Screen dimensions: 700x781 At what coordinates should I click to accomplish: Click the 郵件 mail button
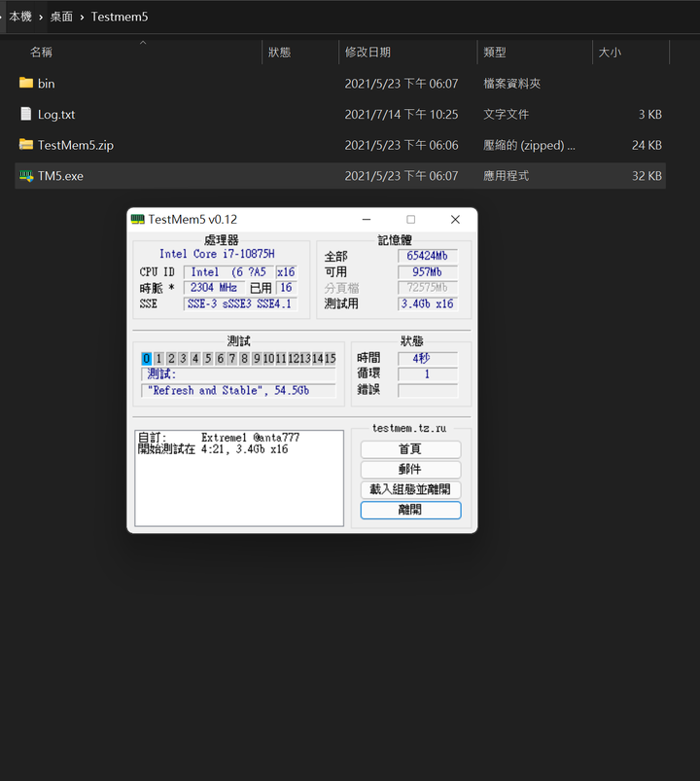coord(410,469)
